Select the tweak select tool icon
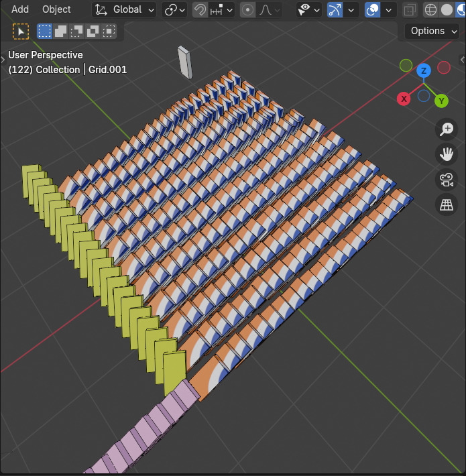The height and width of the screenshot is (476, 466). (x=21, y=32)
